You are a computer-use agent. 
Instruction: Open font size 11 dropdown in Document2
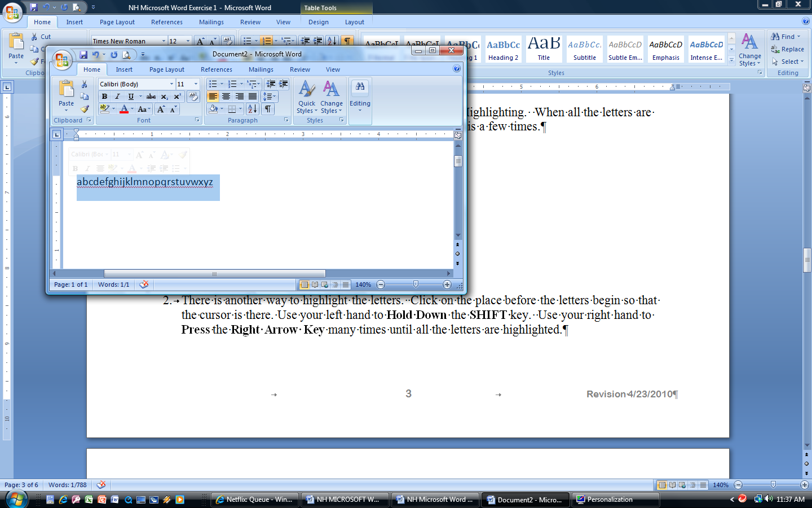tap(196, 84)
